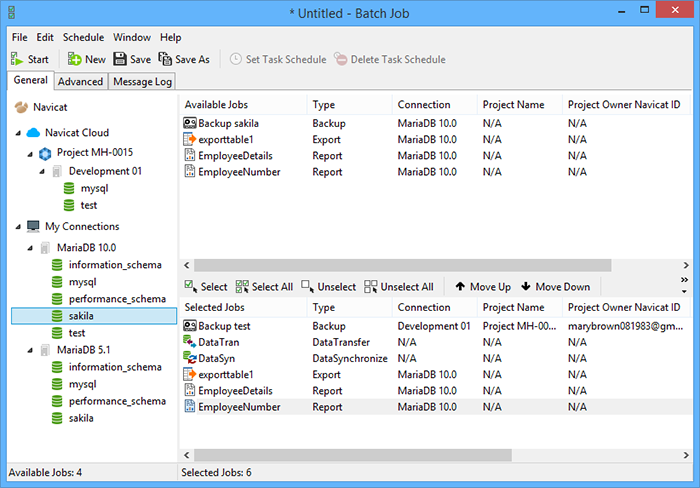The height and width of the screenshot is (488, 700).
Task: Select the performance_schema database under MariaDB 10.0
Action: [117, 299]
